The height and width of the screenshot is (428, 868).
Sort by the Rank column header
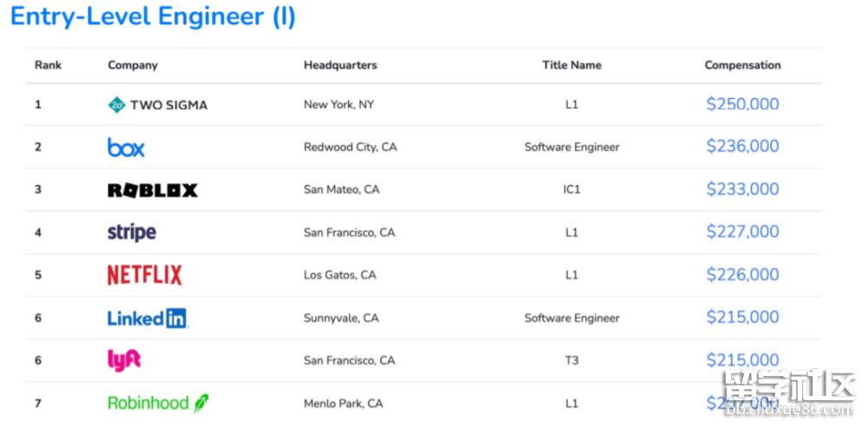pos(49,65)
